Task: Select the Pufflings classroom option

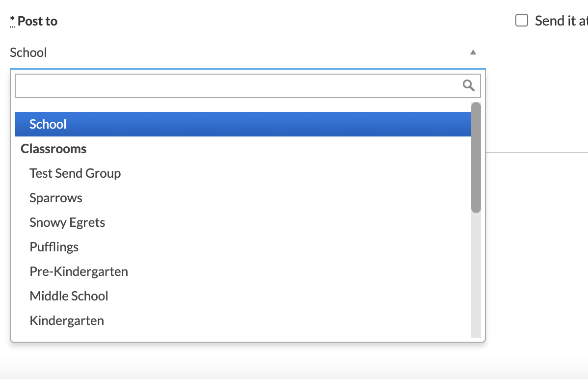Action: click(243, 247)
